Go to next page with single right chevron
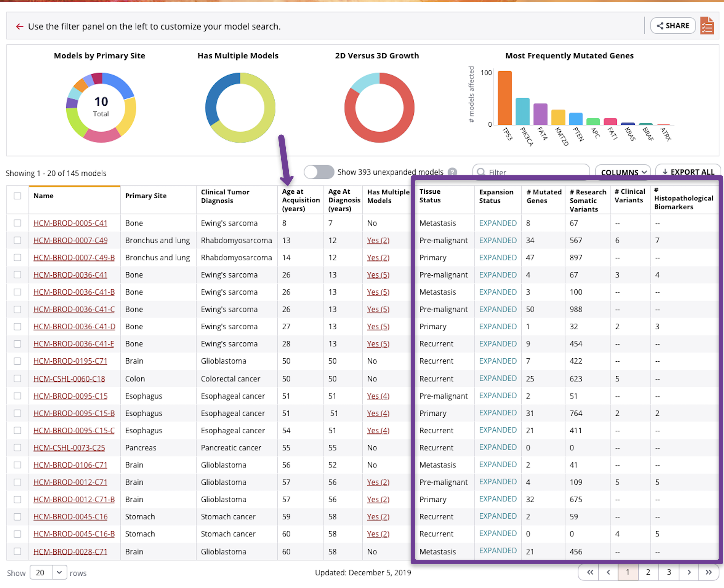 click(x=689, y=572)
